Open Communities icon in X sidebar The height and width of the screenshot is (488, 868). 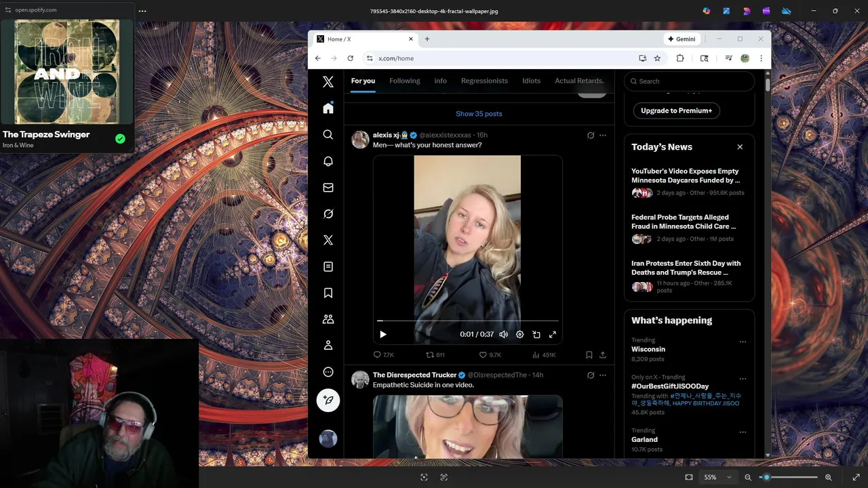tap(328, 319)
